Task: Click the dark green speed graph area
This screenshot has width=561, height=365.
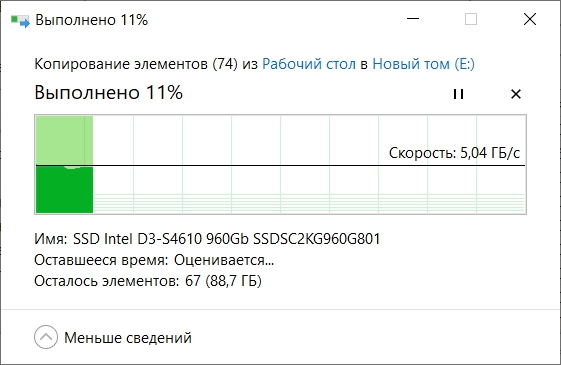Action: [x=64, y=190]
